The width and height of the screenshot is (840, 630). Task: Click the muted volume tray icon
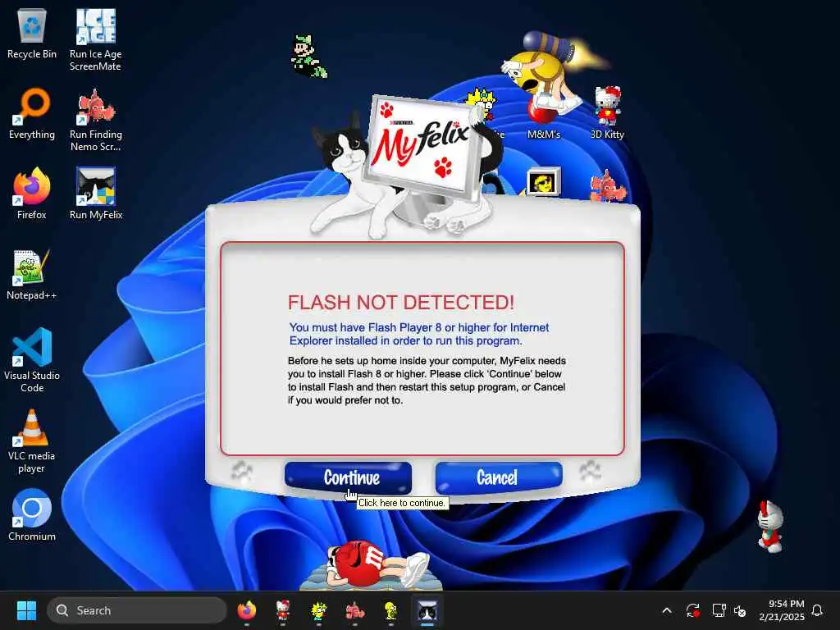740,610
